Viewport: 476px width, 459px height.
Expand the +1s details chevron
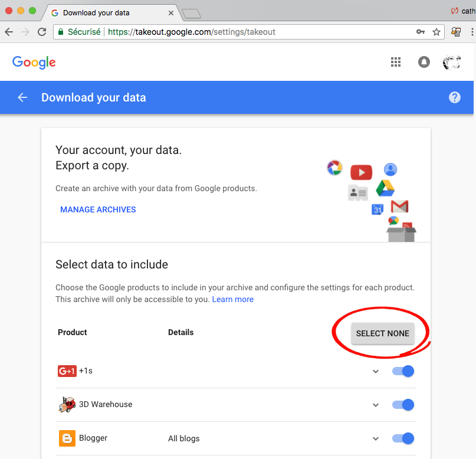376,371
